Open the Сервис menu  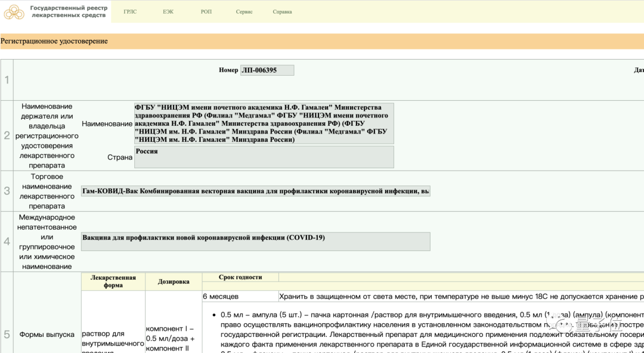point(244,12)
